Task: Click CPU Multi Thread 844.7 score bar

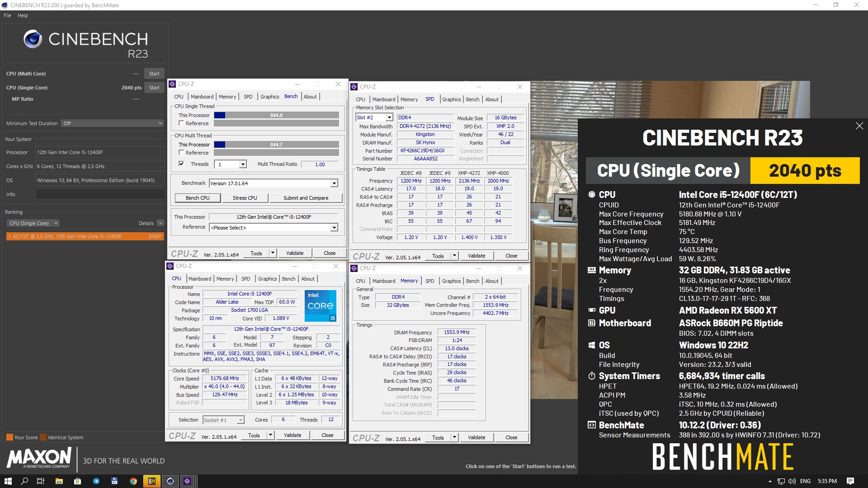Action: pos(276,145)
